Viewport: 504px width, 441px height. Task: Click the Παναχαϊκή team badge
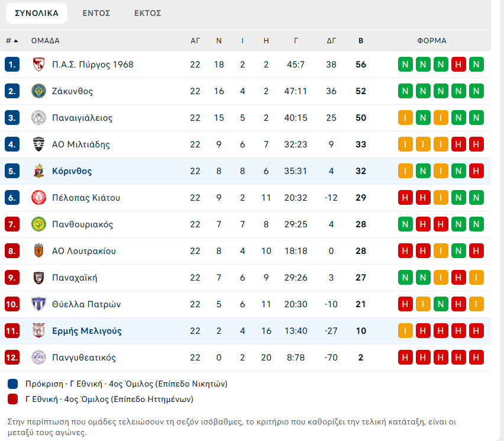(x=38, y=278)
